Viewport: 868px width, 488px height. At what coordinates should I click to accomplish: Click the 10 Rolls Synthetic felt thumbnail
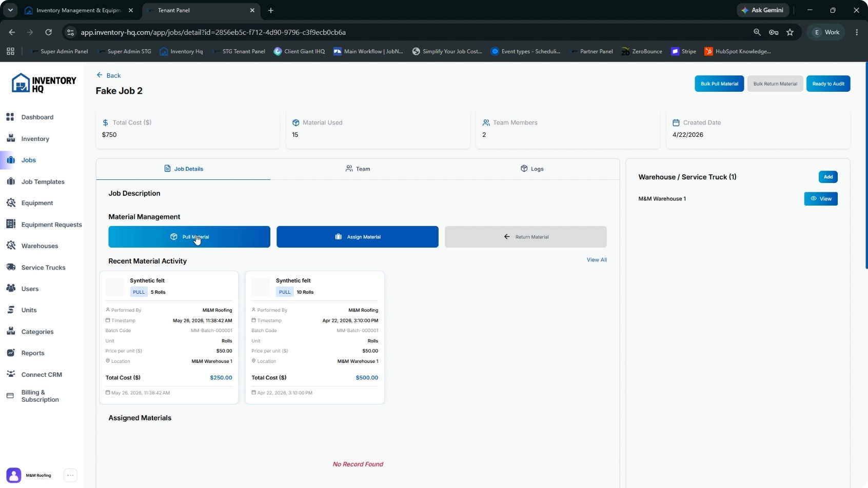(x=261, y=287)
